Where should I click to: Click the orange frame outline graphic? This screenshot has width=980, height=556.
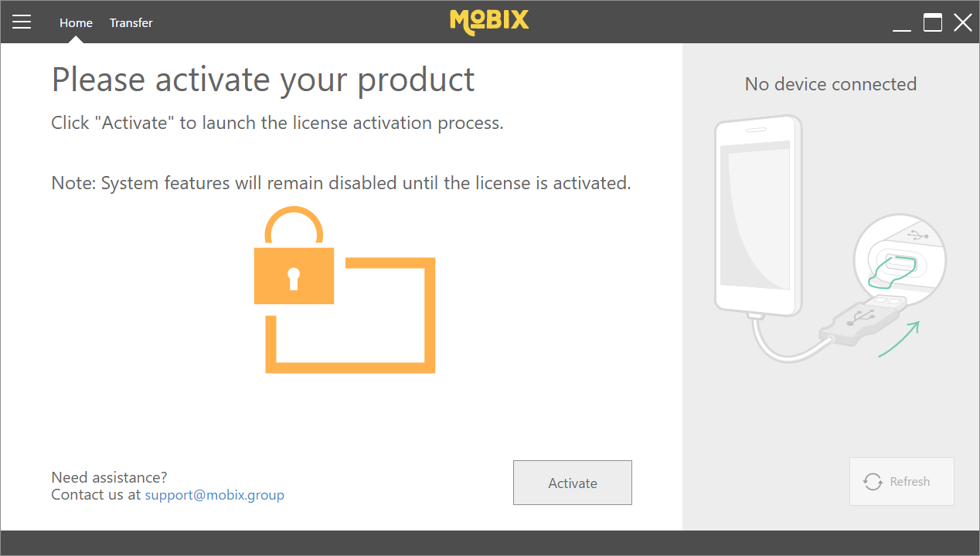(x=351, y=316)
